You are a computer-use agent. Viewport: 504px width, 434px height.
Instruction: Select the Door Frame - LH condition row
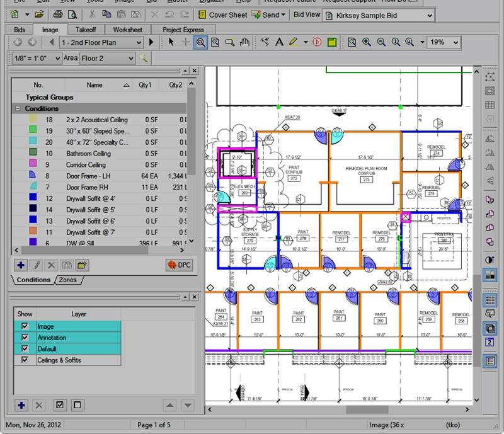pyautogui.click(x=100, y=176)
